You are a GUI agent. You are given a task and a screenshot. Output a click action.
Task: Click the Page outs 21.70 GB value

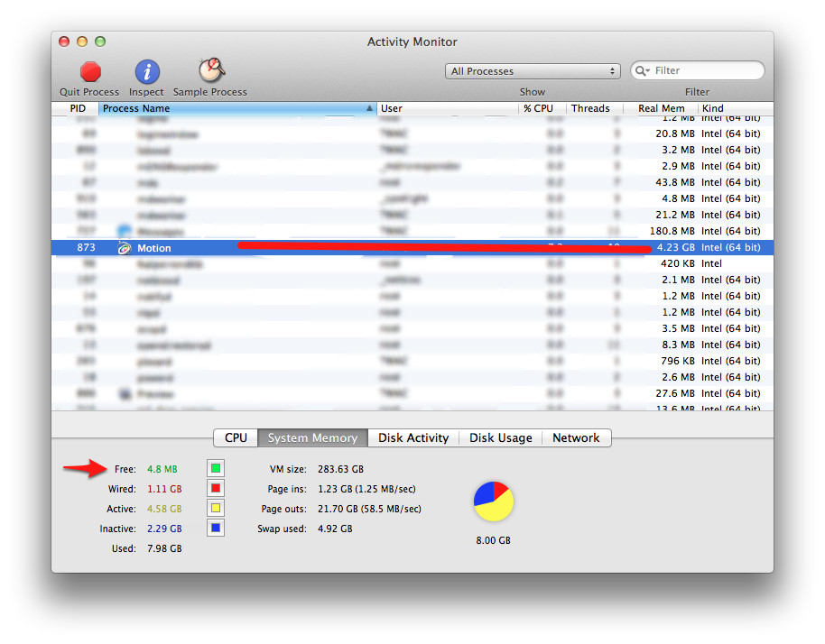point(369,509)
